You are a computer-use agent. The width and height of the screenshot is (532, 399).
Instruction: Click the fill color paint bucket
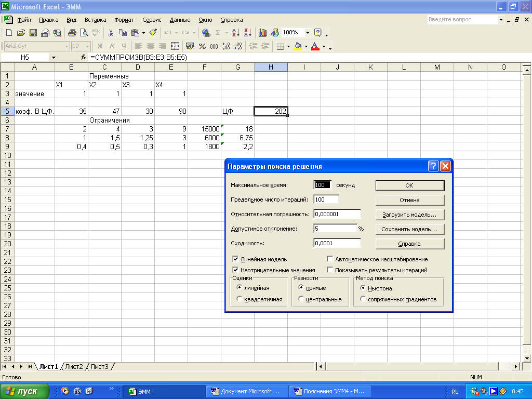[298, 46]
